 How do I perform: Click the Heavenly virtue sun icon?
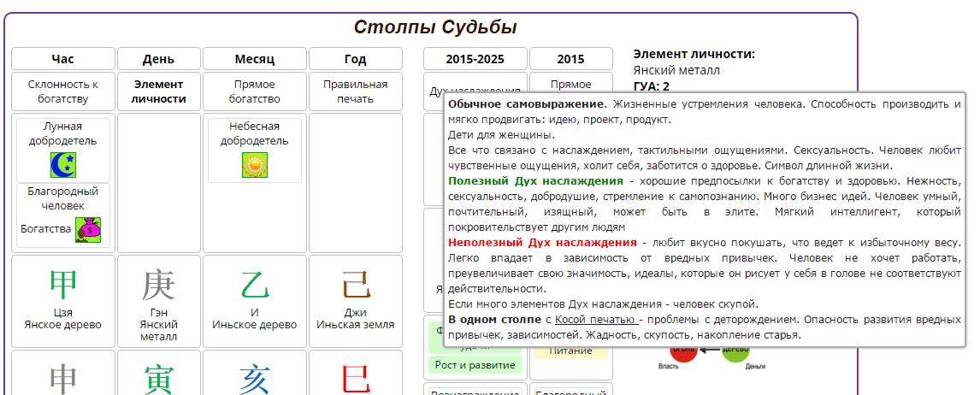(x=255, y=165)
